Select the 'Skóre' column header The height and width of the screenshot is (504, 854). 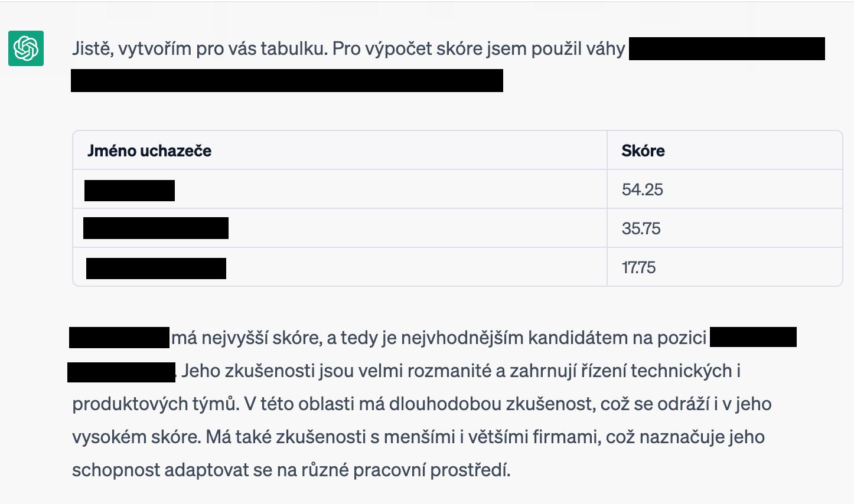[643, 151]
